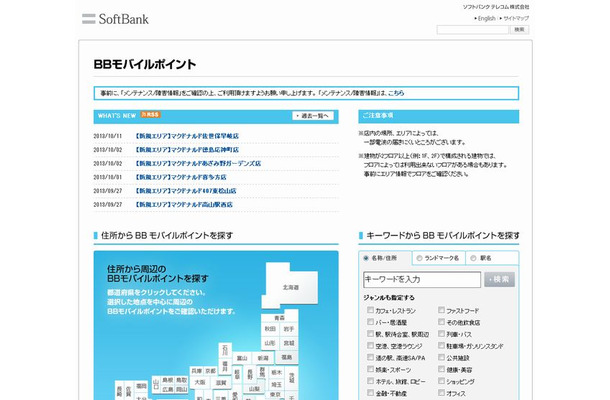Image resolution: width=610 pixels, height=400 pixels.
Task: Select 新潟 prefecture on the map
Action: [x=263, y=358]
